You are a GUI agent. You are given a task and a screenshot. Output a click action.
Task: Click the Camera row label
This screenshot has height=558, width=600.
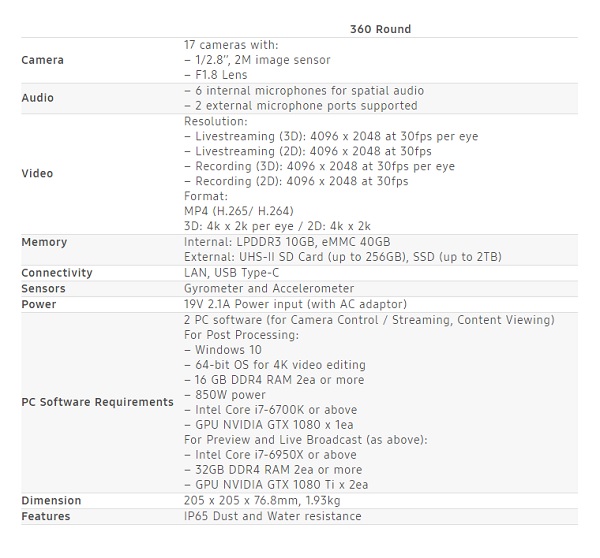[42, 60]
